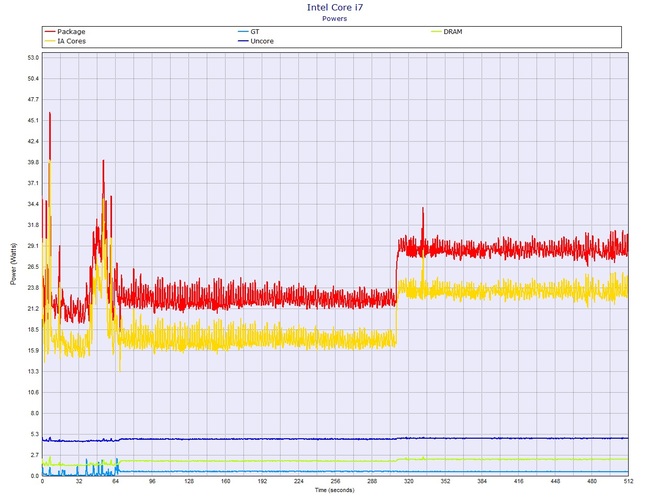Viewport: 670px width, 502px height.
Task: Click the Power (Watts) y-axis label
Action: [x=13, y=264]
